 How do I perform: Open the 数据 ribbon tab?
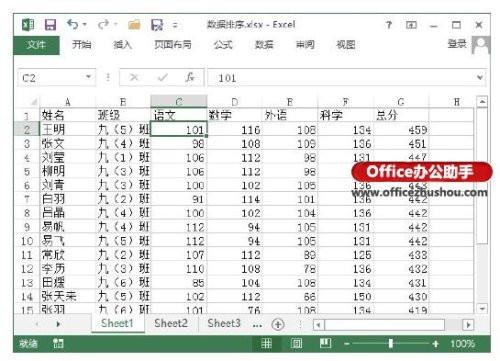click(x=264, y=44)
